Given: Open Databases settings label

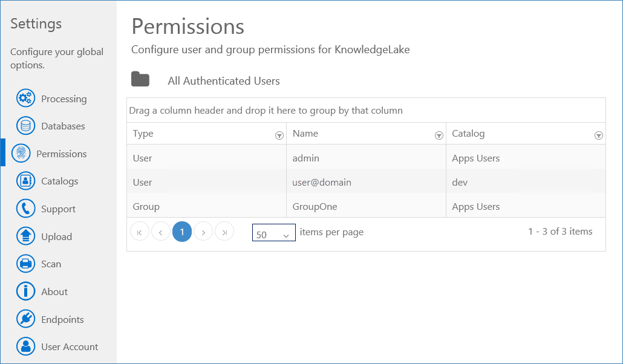Looking at the screenshot, I should [x=63, y=126].
